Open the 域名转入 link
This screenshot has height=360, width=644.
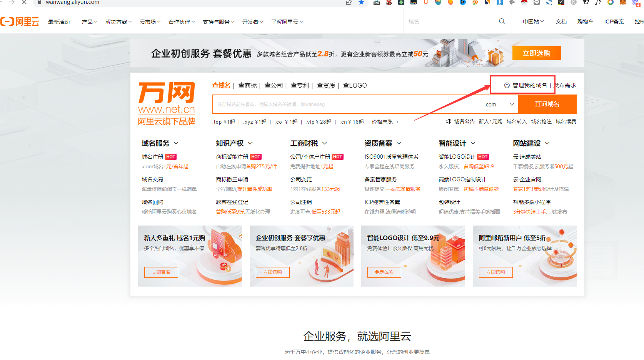coord(517,121)
